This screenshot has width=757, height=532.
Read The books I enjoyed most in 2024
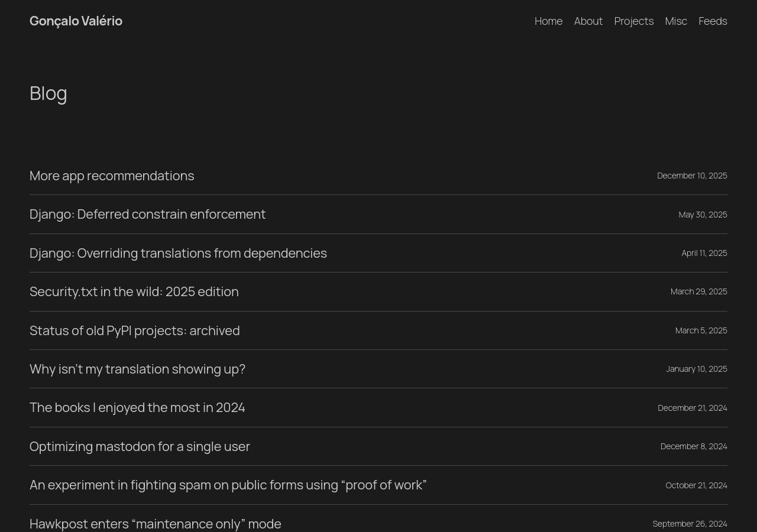(137, 407)
